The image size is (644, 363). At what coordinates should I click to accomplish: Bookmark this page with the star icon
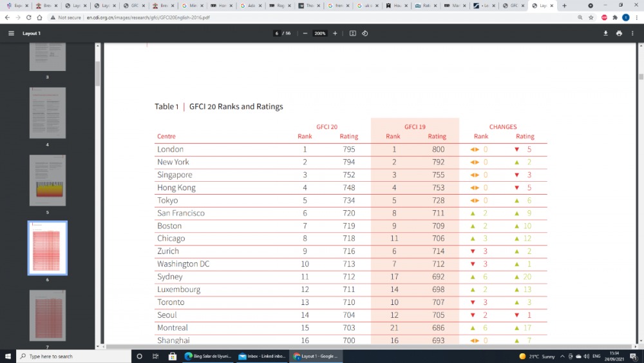[591, 17]
